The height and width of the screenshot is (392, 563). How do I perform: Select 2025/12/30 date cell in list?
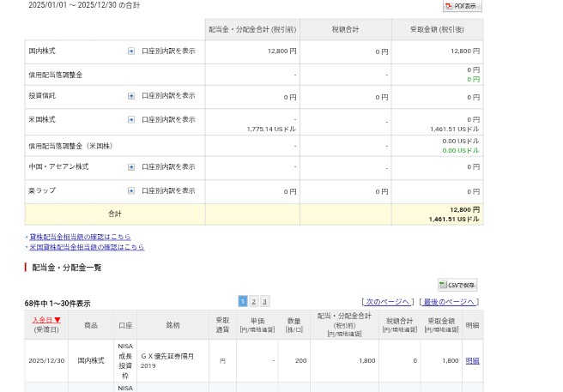click(46, 361)
